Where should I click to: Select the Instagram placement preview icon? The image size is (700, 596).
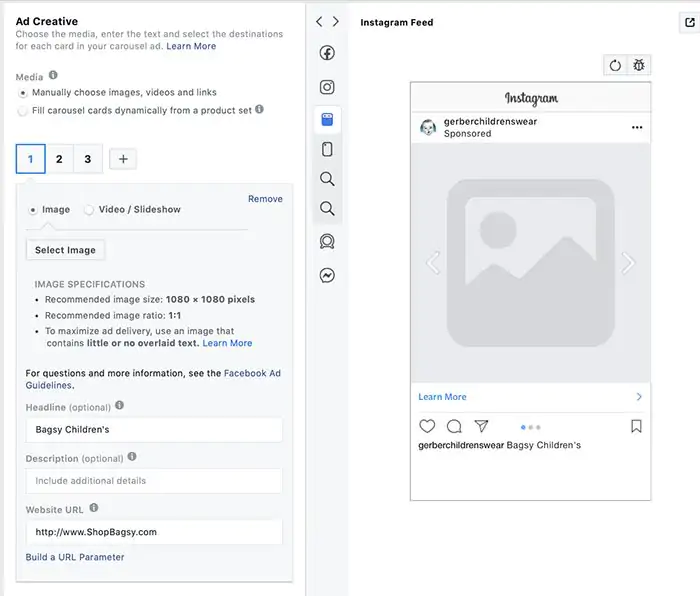327,87
